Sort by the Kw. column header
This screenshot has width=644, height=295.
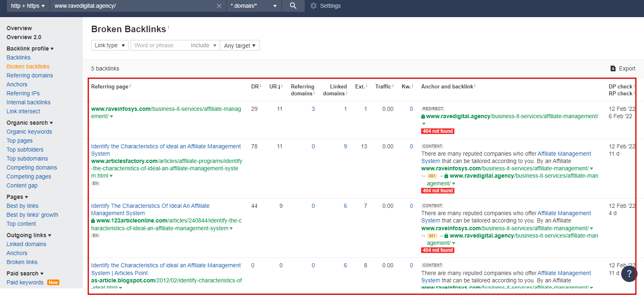407,86
